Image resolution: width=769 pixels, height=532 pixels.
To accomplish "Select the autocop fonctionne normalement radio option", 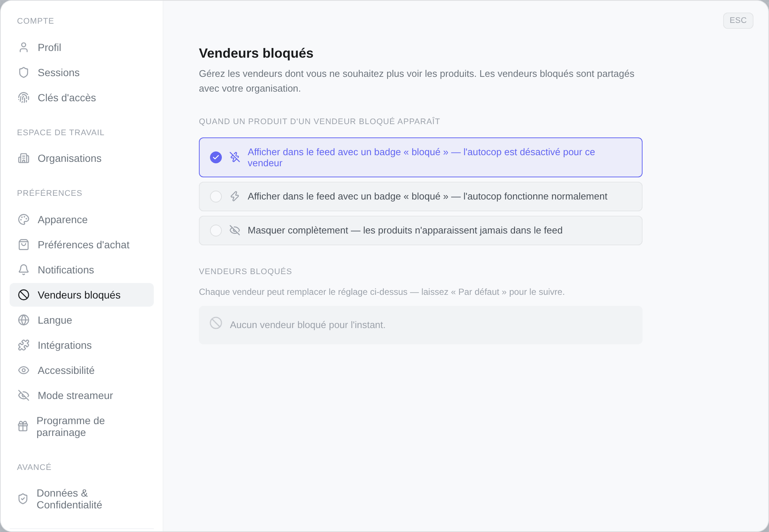I will 420,197.
